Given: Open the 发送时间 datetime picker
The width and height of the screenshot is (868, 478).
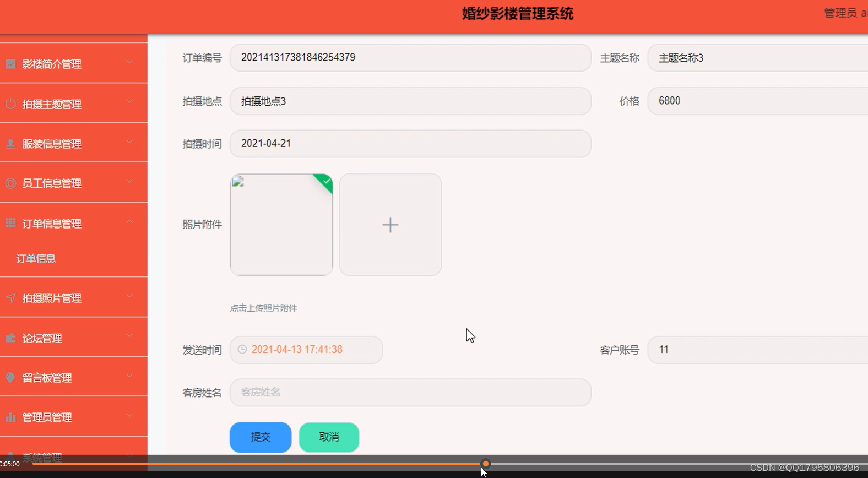Looking at the screenshot, I should [x=306, y=350].
